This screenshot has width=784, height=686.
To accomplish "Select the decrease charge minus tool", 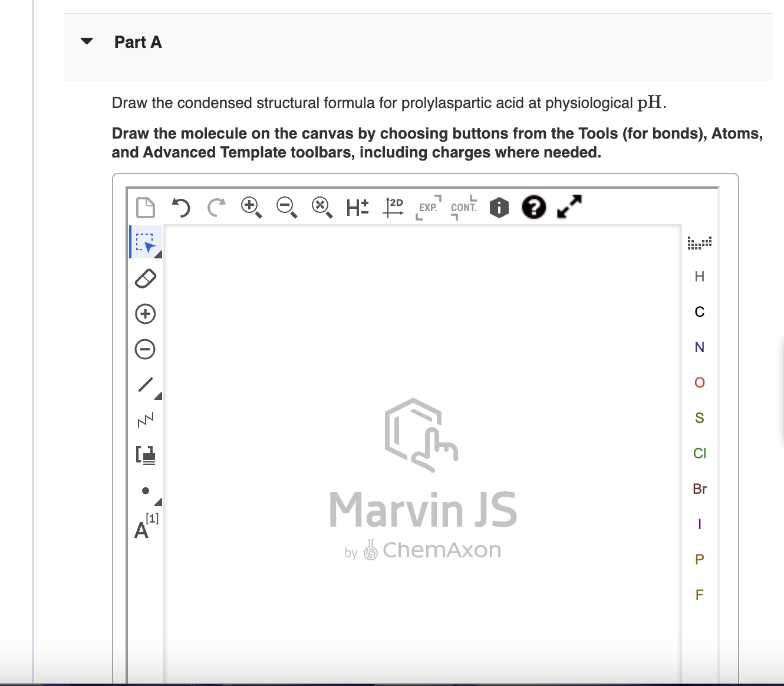I will [146, 349].
